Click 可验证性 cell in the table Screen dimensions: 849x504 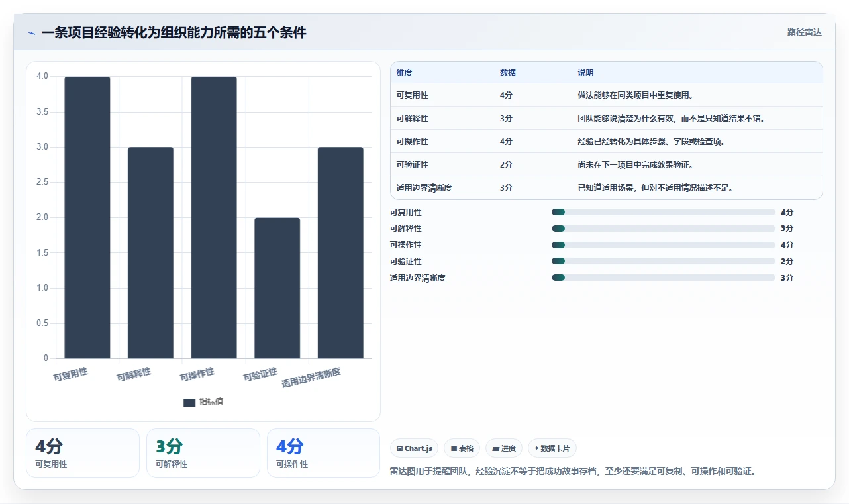click(412, 165)
